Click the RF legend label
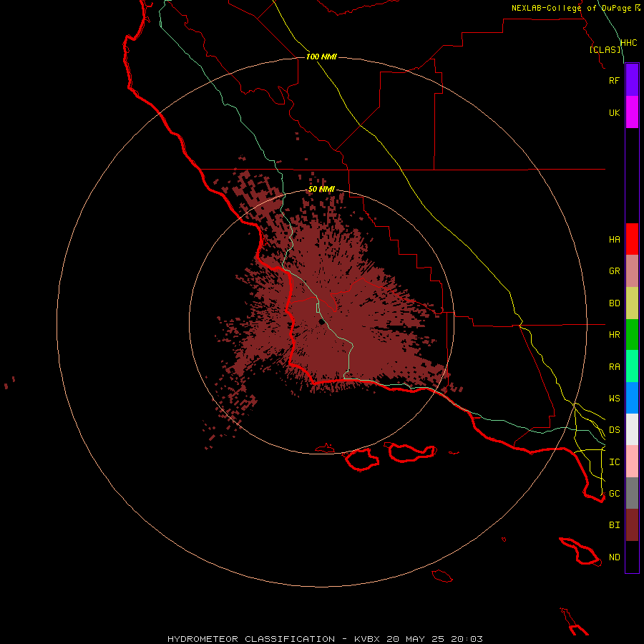The image size is (644, 644). tap(614, 80)
